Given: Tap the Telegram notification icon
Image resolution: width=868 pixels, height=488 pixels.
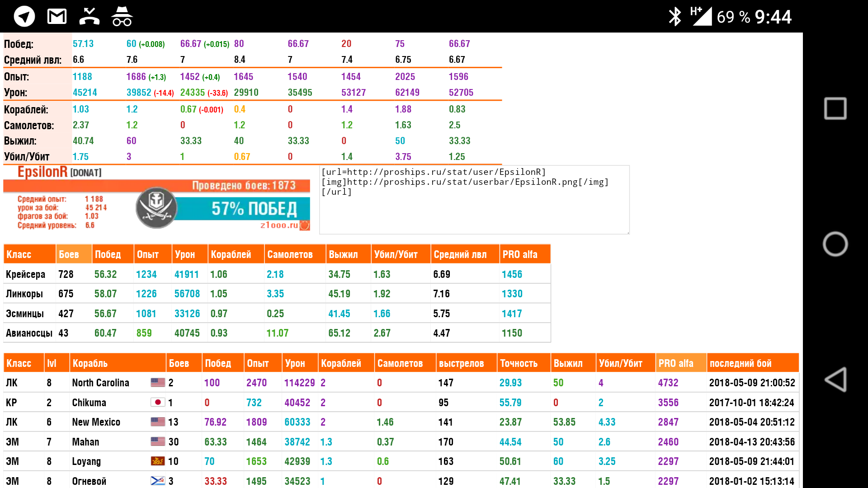Looking at the screenshot, I should (24, 17).
